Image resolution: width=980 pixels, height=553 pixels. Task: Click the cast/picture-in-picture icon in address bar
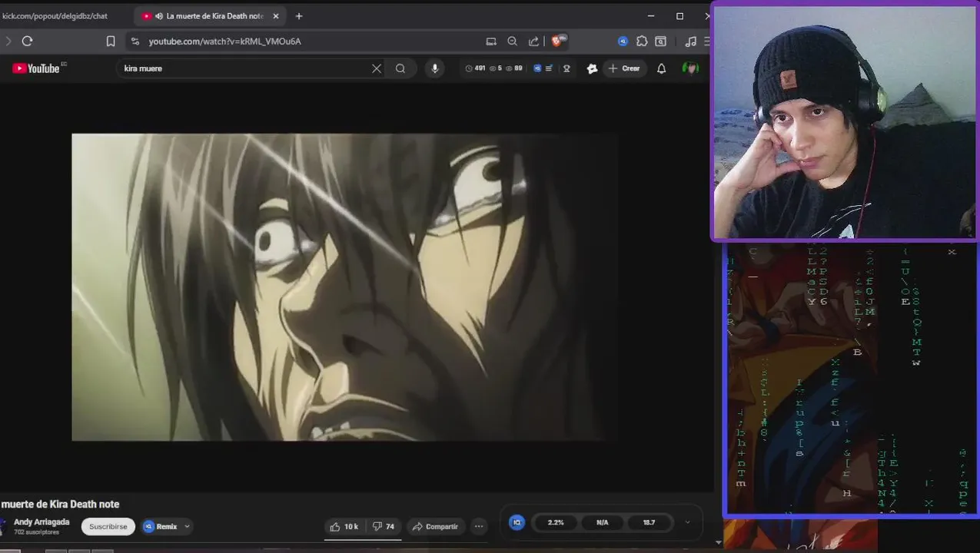[491, 41]
